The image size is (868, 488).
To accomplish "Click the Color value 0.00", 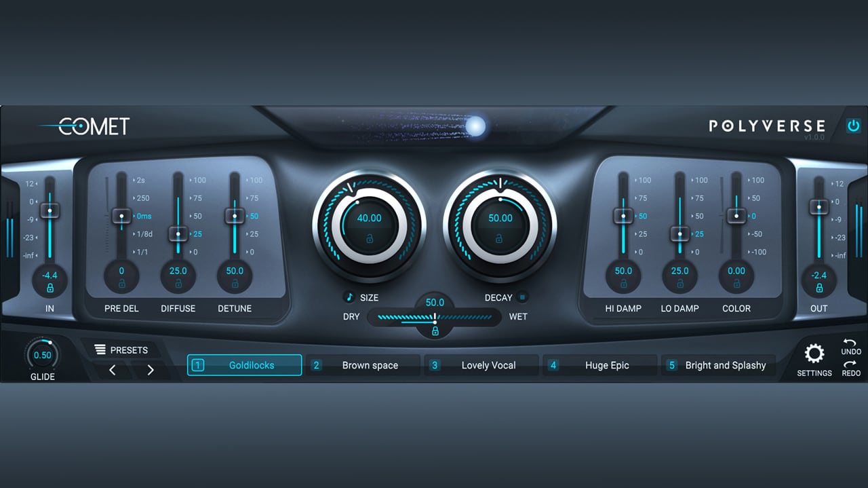I will pyautogui.click(x=736, y=271).
